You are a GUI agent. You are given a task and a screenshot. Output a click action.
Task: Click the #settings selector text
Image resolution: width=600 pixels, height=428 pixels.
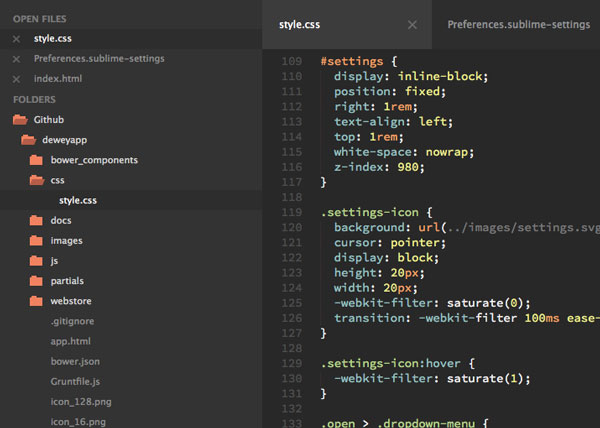352,62
